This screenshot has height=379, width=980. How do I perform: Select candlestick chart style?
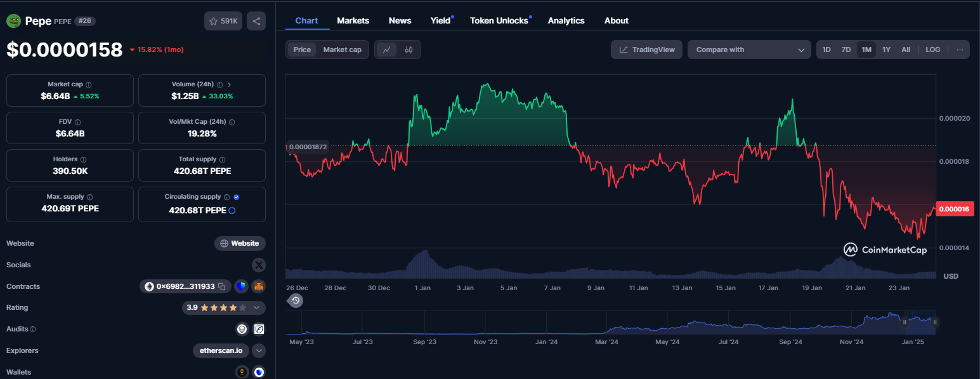click(408, 50)
